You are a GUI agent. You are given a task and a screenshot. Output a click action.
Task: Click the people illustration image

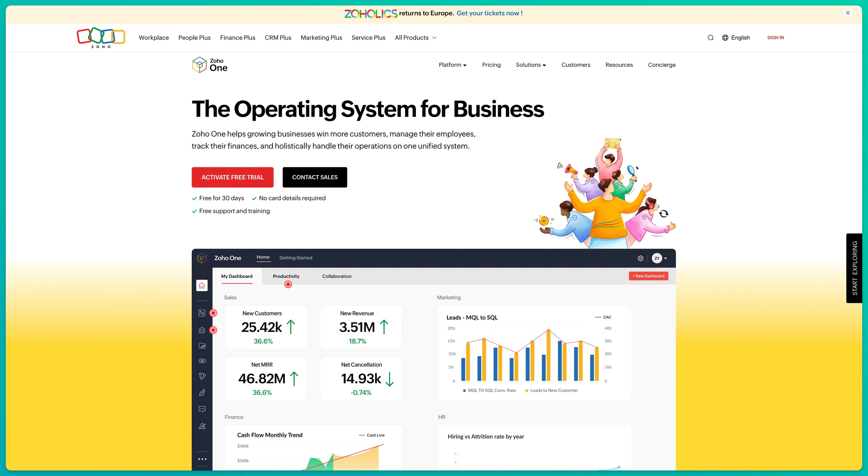(x=605, y=193)
